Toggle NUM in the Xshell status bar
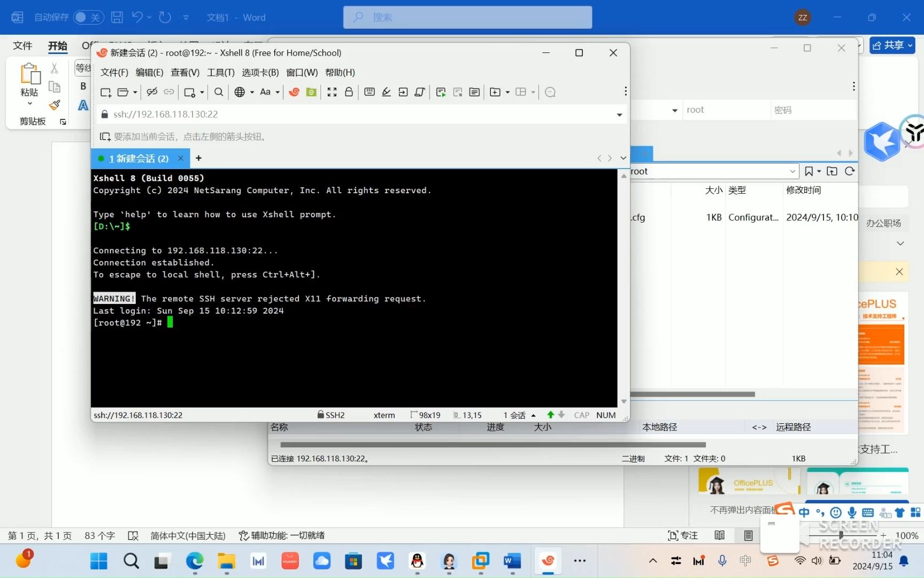 coord(606,415)
